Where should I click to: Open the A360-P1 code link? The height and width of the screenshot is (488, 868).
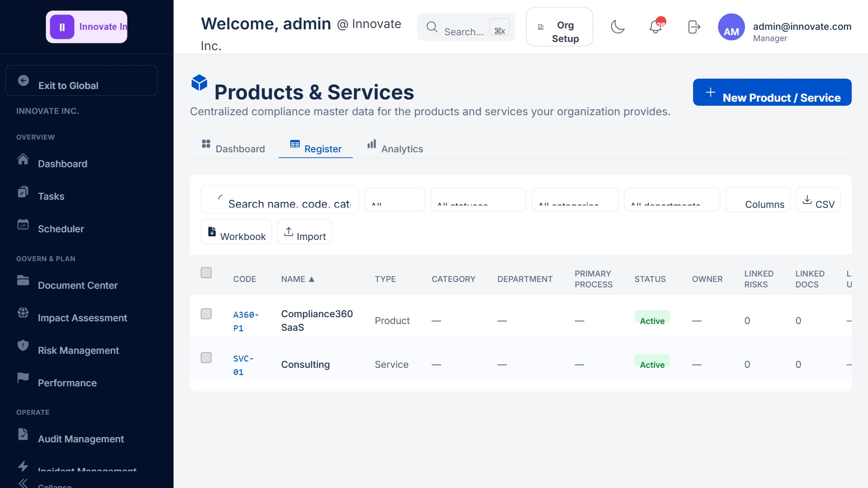[246, 321]
